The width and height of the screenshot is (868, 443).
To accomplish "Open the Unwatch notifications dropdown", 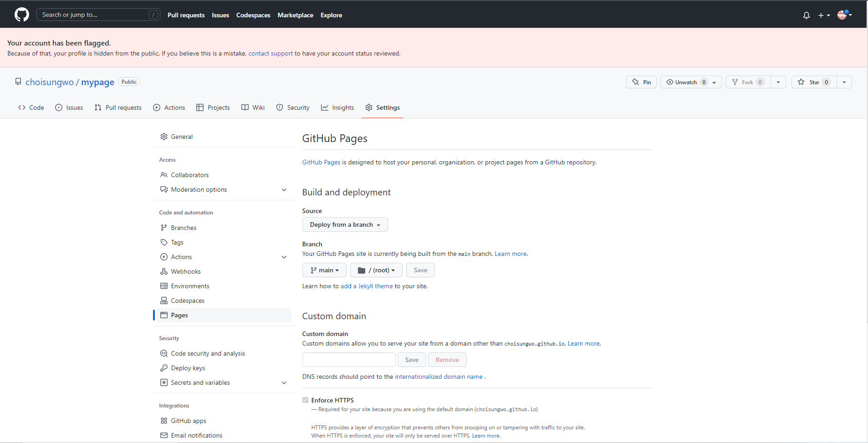I will click(691, 82).
